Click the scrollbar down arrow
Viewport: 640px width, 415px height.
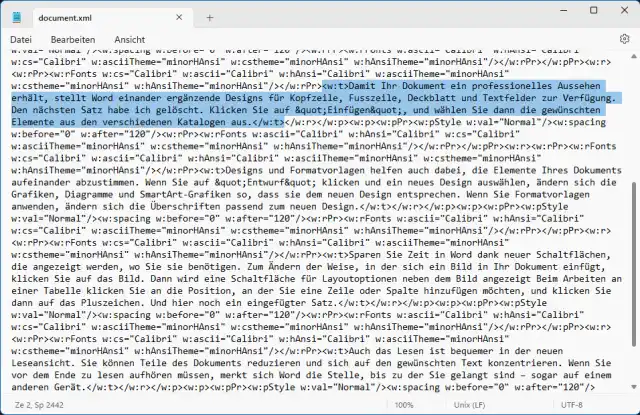[634, 387]
